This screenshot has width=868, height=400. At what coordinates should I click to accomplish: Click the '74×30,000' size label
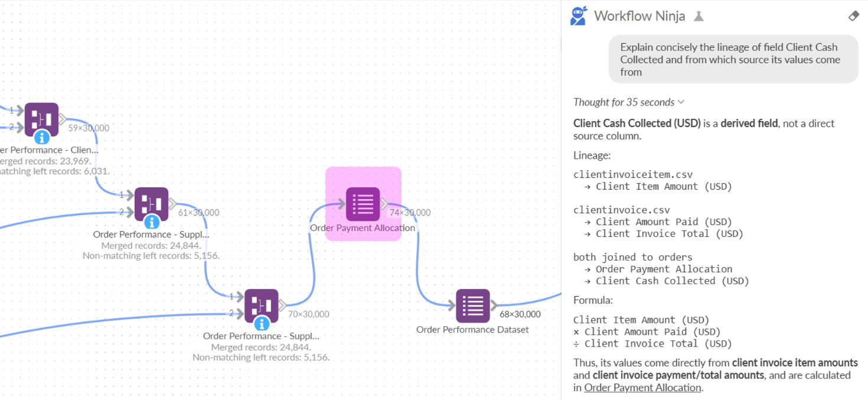pos(410,213)
